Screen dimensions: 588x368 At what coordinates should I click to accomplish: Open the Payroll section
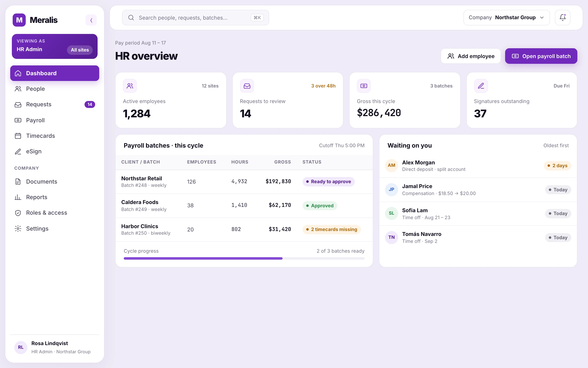pyautogui.click(x=55, y=120)
